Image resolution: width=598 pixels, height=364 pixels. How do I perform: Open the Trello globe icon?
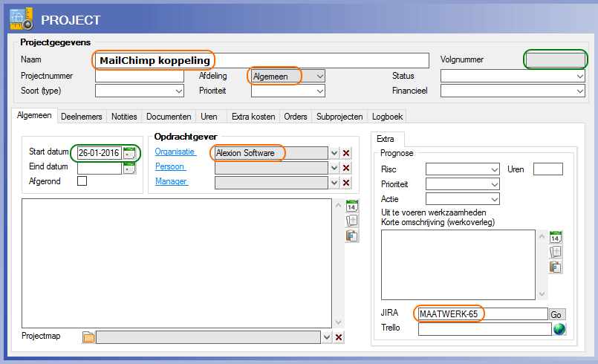pyautogui.click(x=559, y=329)
